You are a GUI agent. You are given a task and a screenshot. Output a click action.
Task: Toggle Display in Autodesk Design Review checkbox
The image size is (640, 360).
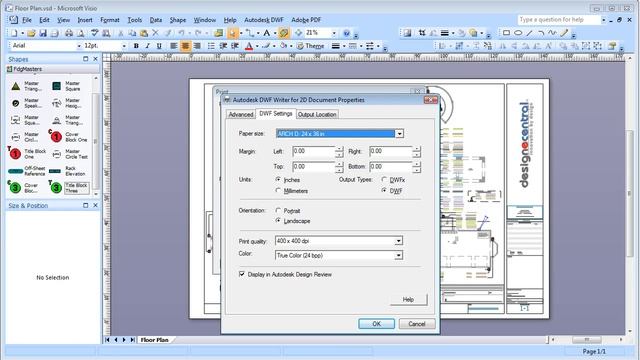tap(242, 274)
